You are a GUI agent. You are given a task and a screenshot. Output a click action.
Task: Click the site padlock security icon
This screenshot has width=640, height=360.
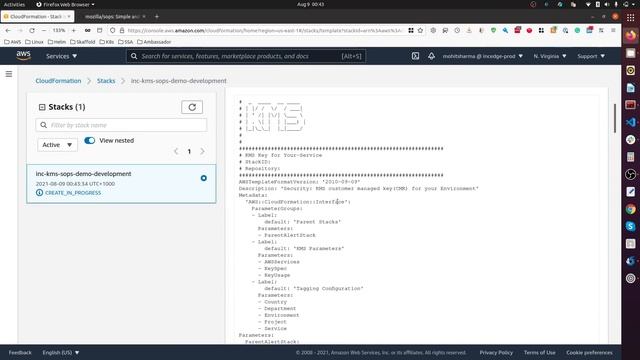(x=122, y=30)
